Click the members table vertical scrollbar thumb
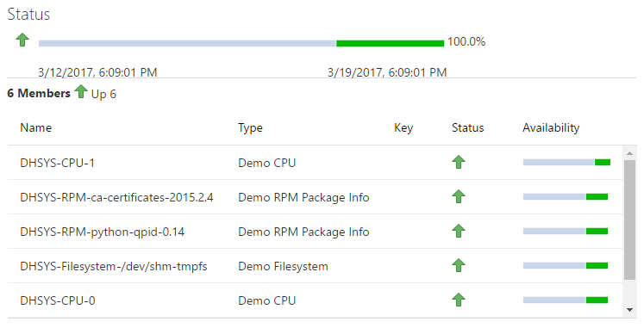This screenshot has width=644, height=328. [629, 220]
